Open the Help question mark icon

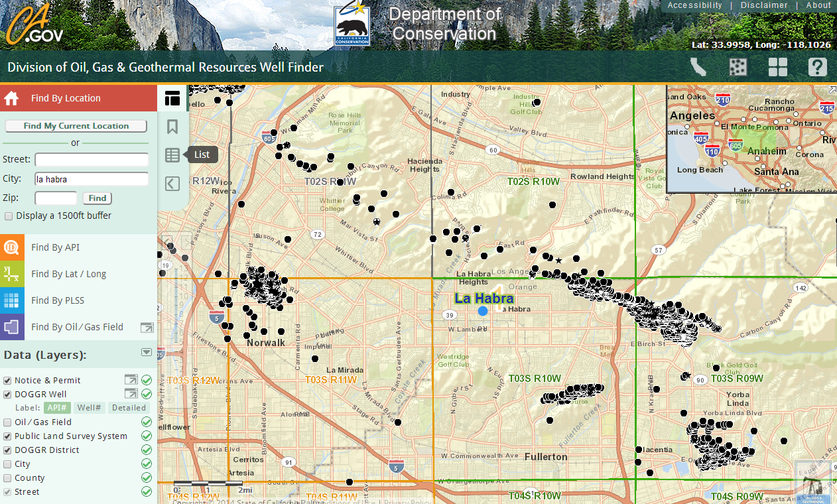pos(817,67)
